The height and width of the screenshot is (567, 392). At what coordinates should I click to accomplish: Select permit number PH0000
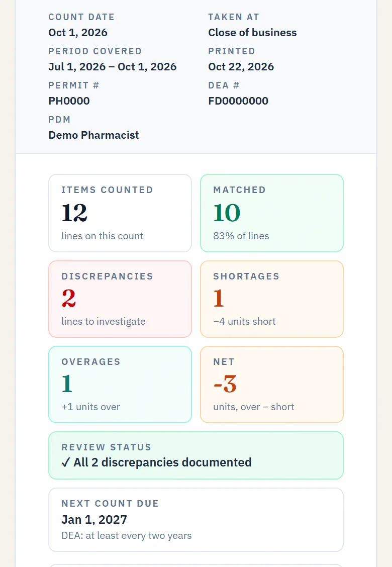[69, 101]
